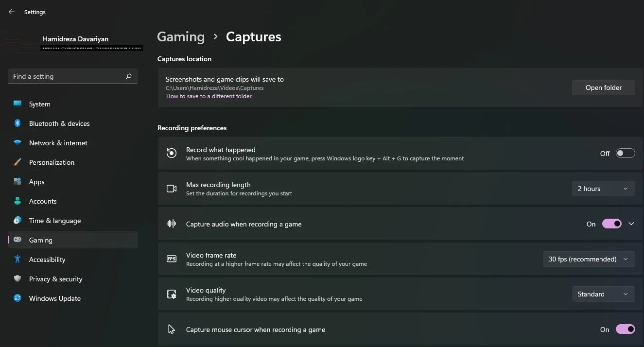Click the Bluetooth & devices icon
Viewport: 644px width, 347px height.
pyautogui.click(x=17, y=123)
